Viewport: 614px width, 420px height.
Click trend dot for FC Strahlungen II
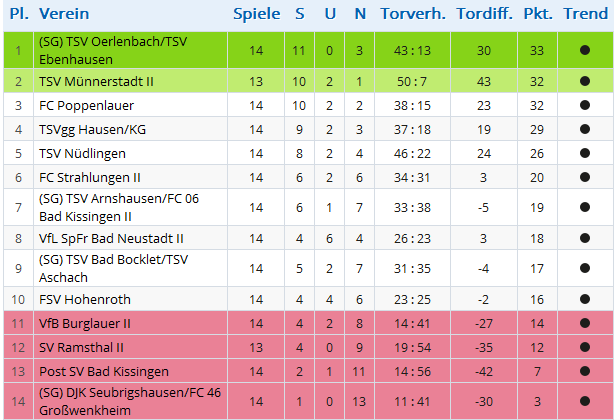[584, 177]
